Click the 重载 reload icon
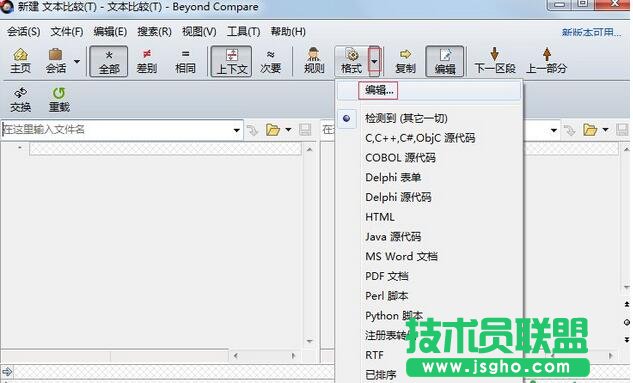Screen dimensions: 633x383 pyautogui.click(x=59, y=100)
